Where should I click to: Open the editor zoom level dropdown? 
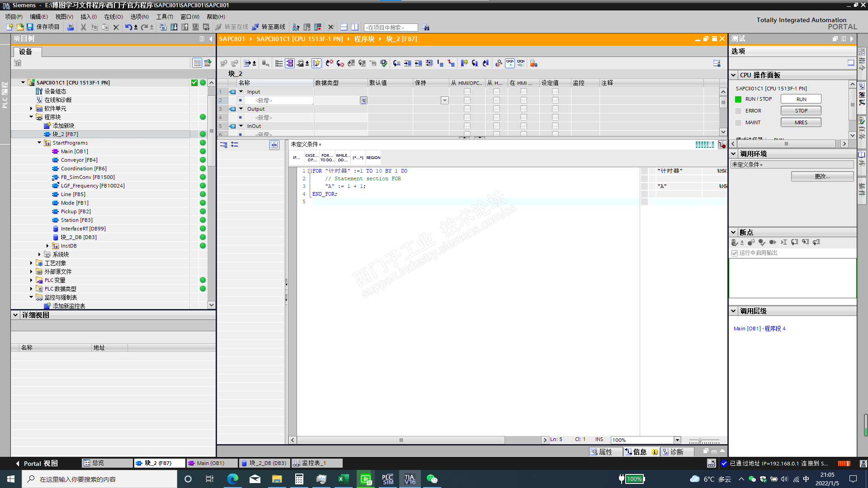[677, 440]
